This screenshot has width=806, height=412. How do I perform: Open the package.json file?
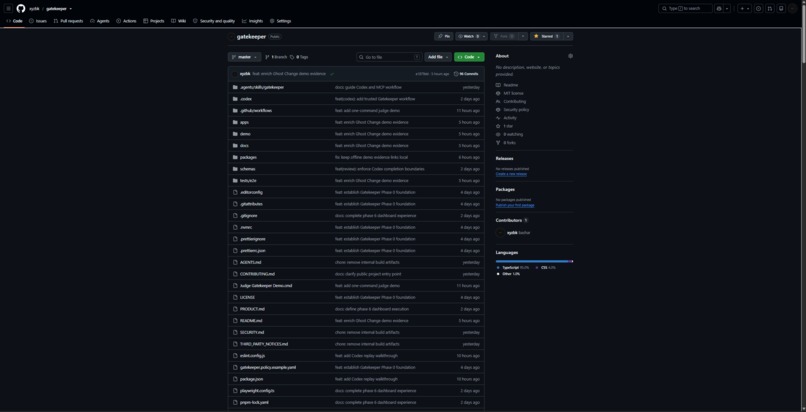tap(251, 379)
